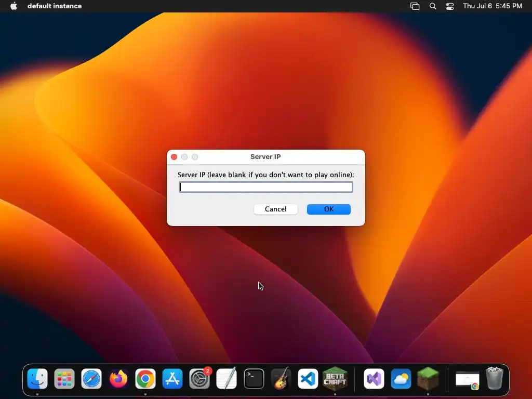Open the Apple menu

pos(14,6)
